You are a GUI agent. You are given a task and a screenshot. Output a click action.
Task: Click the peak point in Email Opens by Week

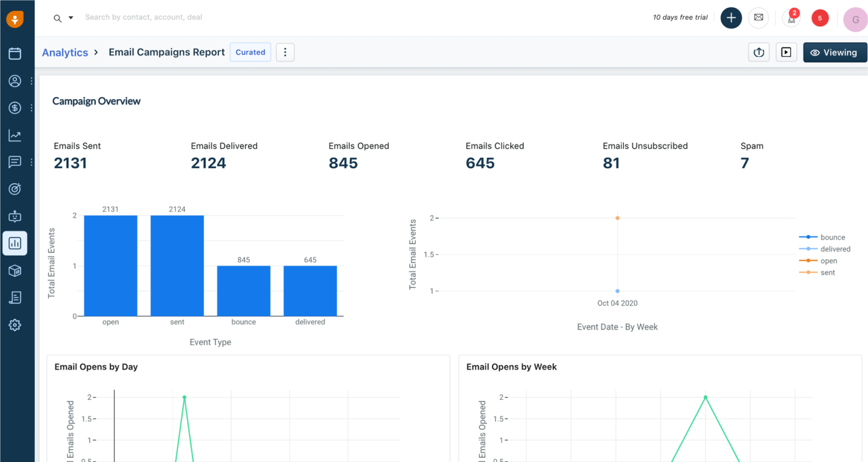(705, 397)
